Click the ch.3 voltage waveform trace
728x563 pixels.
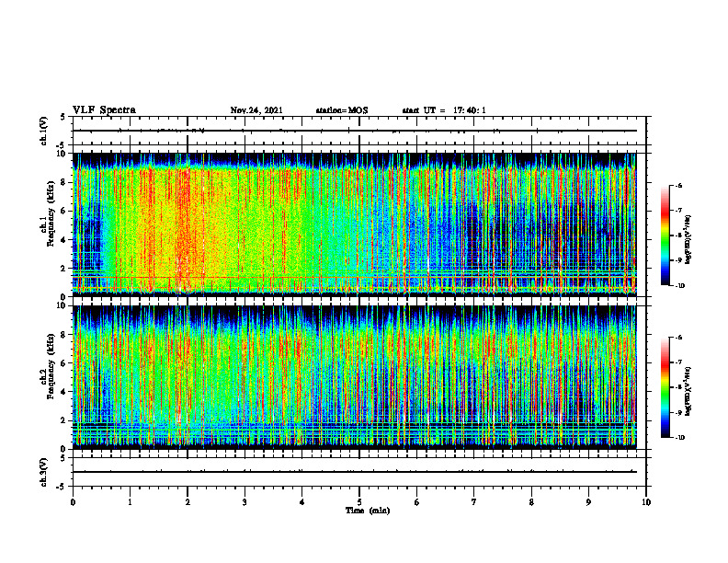click(355, 472)
